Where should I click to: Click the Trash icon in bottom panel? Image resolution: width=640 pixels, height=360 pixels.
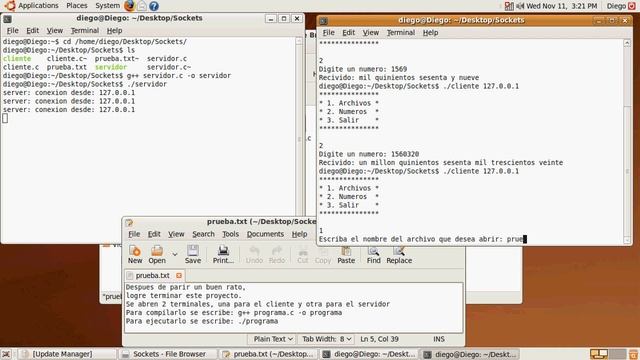(633, 354)
